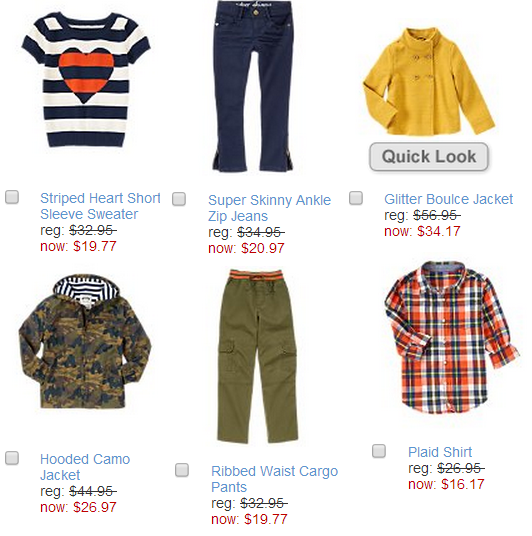Select the yellow jacket product image
532x536 pixels.
[x=429, y=81]
